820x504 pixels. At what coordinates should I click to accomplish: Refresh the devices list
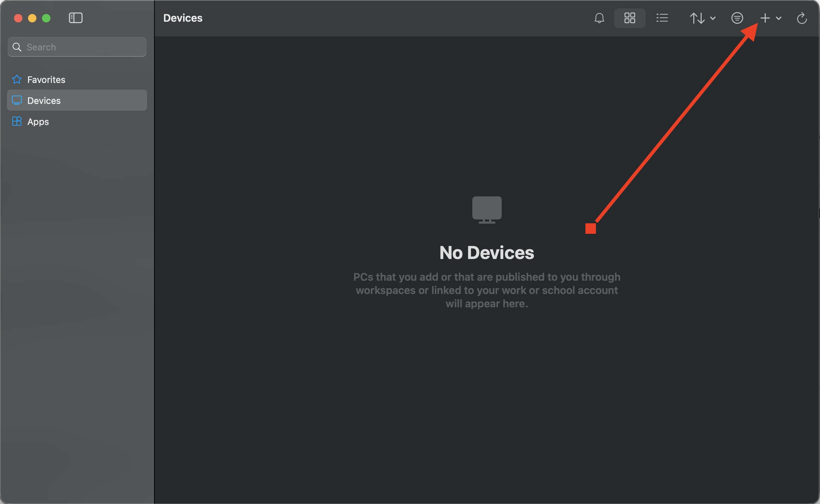[801, 18]
